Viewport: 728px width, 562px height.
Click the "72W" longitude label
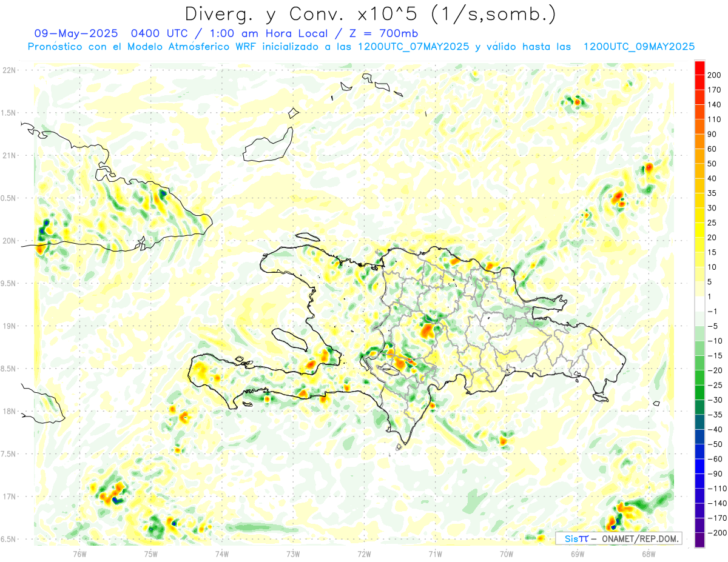pyautogui.click(x=364, y=553)
